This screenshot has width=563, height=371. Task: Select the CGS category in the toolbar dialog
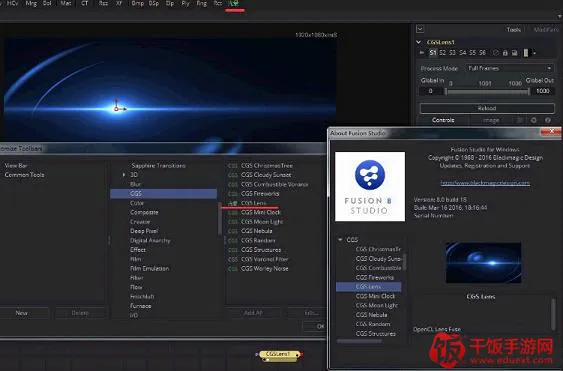point(163,194)
